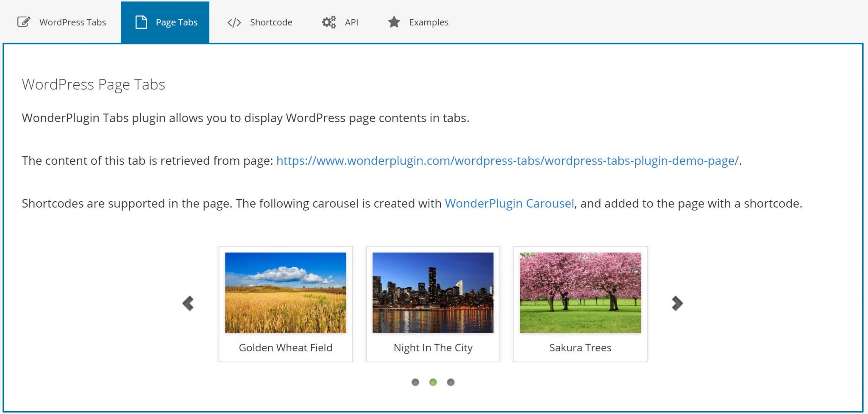Click the star icon beside Examples
The height and width of the screenshot is (414, 868).
[x=394, y=22]
